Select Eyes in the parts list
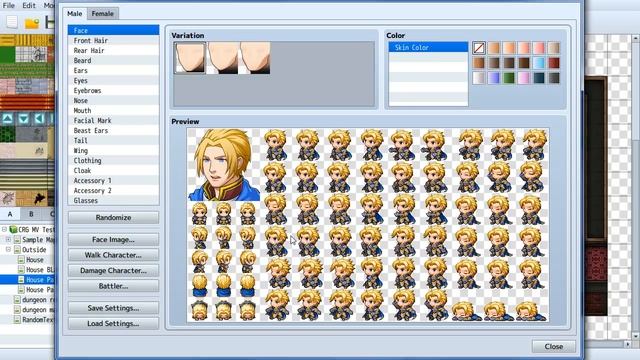 113,80
